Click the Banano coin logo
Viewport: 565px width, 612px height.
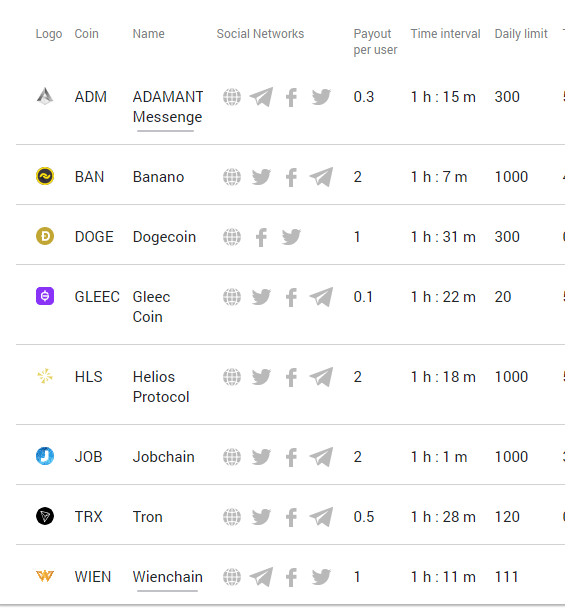click(45, 176)
